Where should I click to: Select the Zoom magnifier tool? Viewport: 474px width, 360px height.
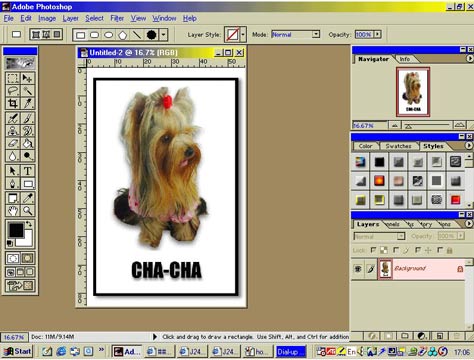click(28, 211)
